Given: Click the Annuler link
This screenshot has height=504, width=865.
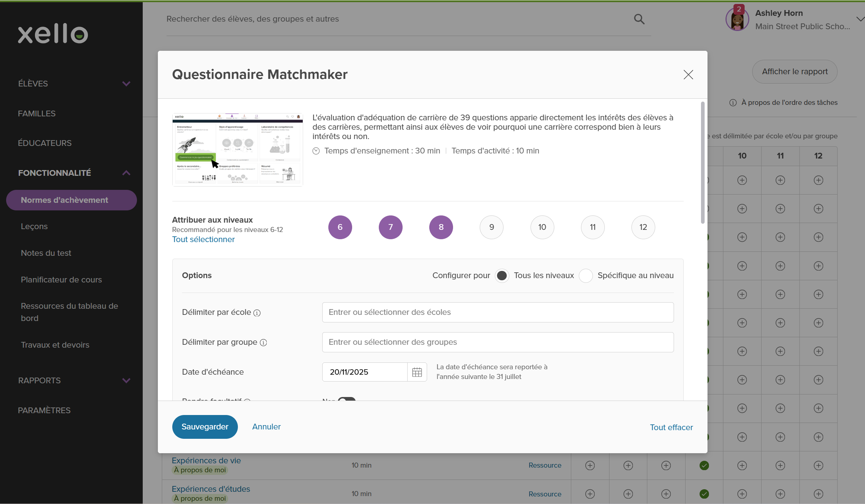Looking at the screenshot, I should (266, 427).
